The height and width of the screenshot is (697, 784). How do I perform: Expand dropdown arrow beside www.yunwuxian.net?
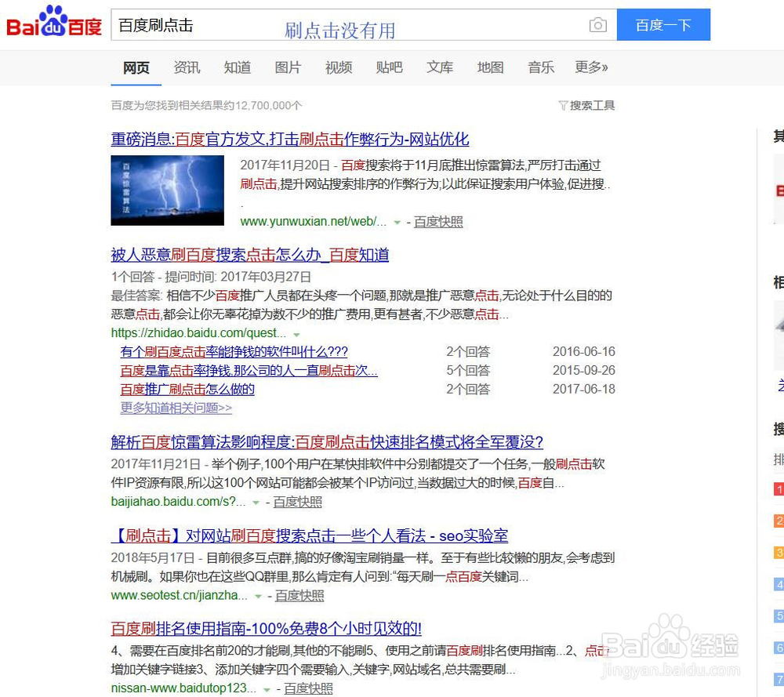click(397, 223)
